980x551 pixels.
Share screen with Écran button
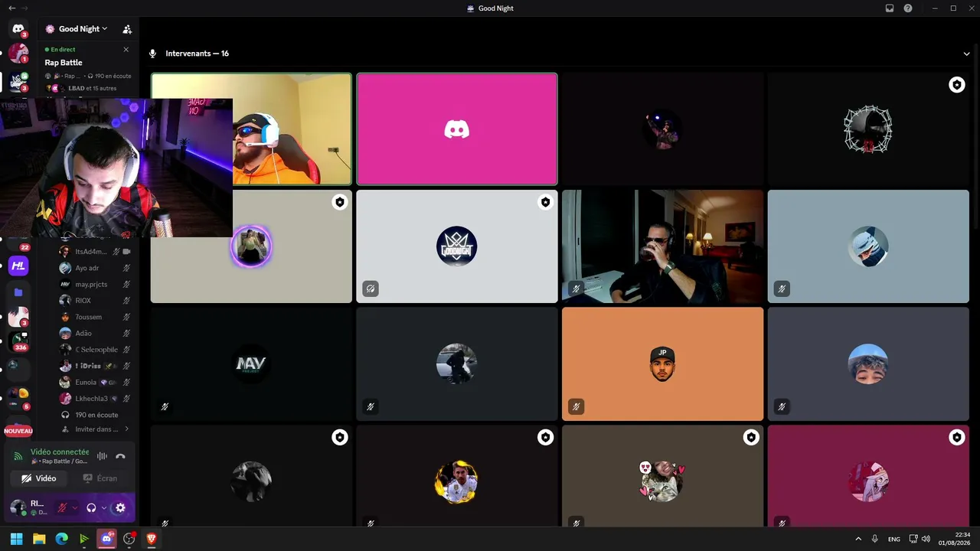click(100, 478)
